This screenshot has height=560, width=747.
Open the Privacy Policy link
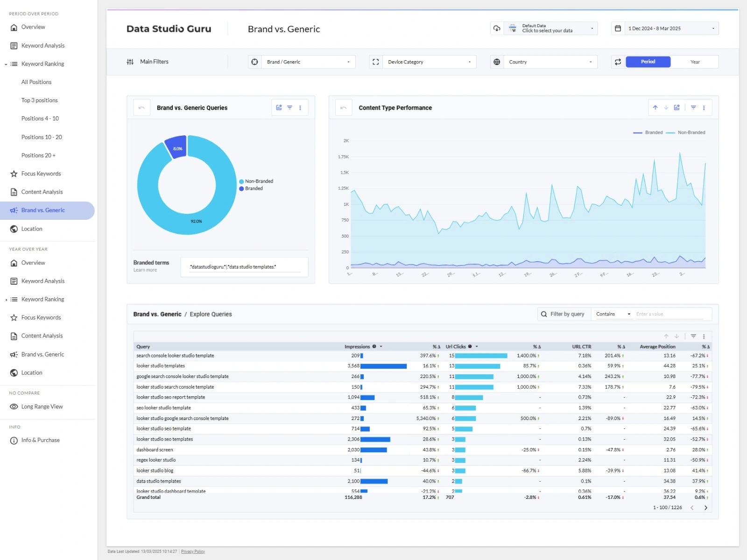[193, 552]
